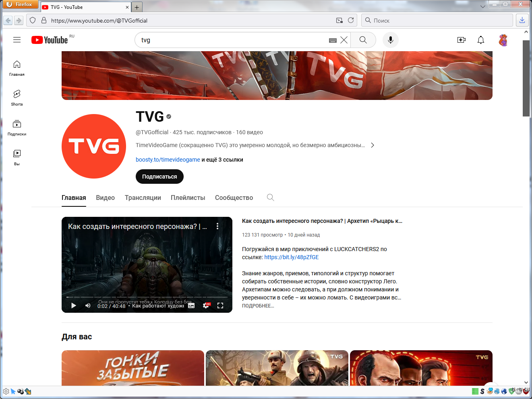Open the GTA characters video thumbnail
This screenshot has height=399, width=532.
point(421,368)
